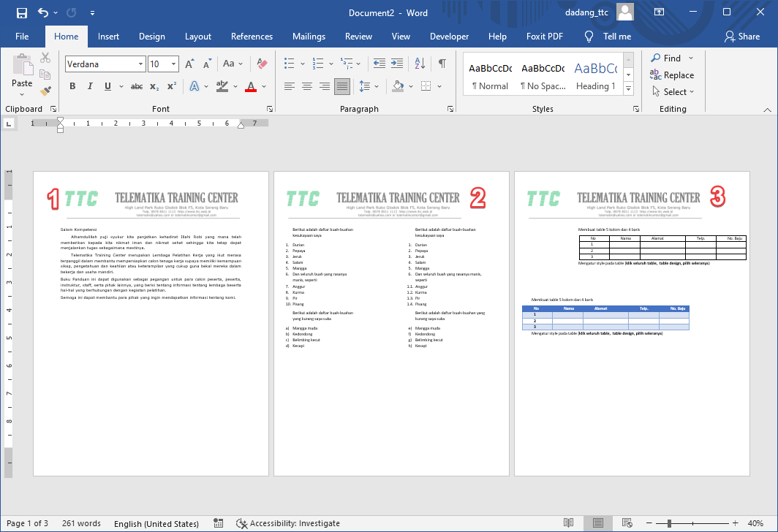778x532 pixels.
Task: Save the document using the quick access icon
Action: coord(21,12)
